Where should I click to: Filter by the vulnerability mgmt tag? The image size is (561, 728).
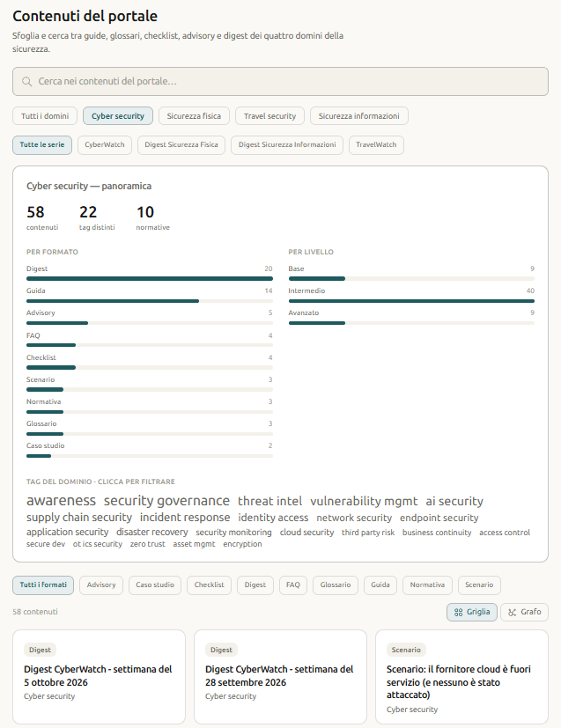[364, 501]
